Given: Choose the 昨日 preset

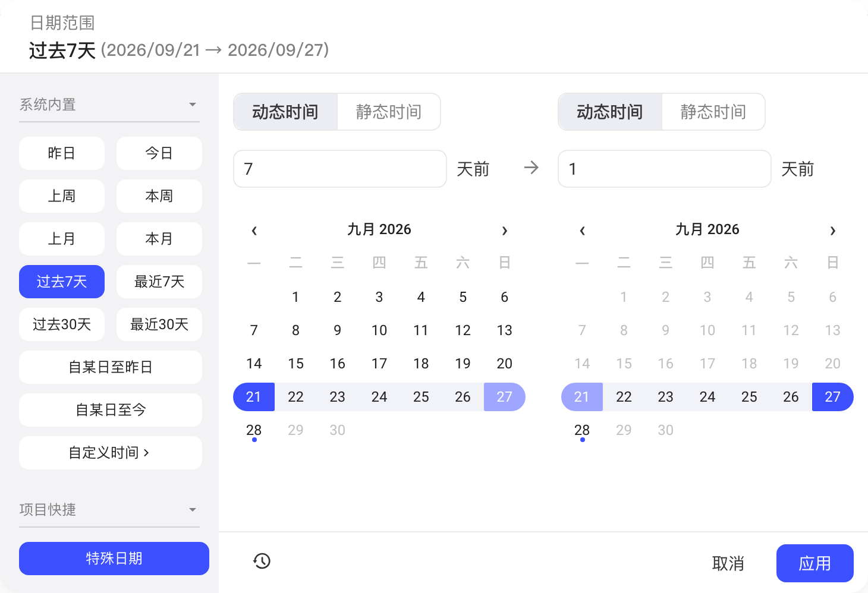Looking at the screenshot, I should point(62,153).
